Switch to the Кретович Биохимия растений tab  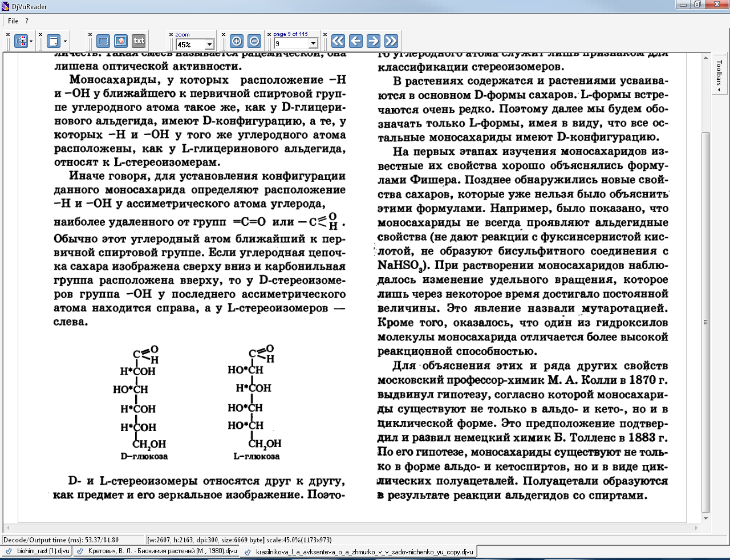[x=157, y=551]
